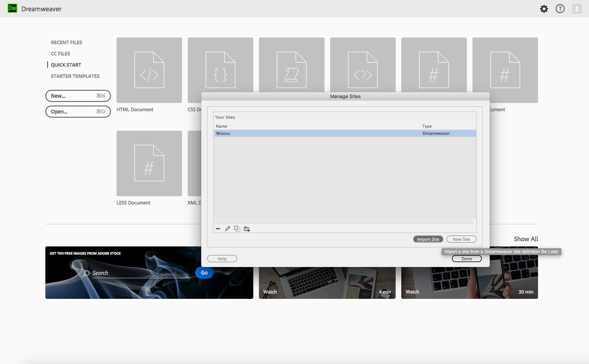
Task: Switch to RECENT FILES
Action: pyautogui.click(x=66, y=42)
